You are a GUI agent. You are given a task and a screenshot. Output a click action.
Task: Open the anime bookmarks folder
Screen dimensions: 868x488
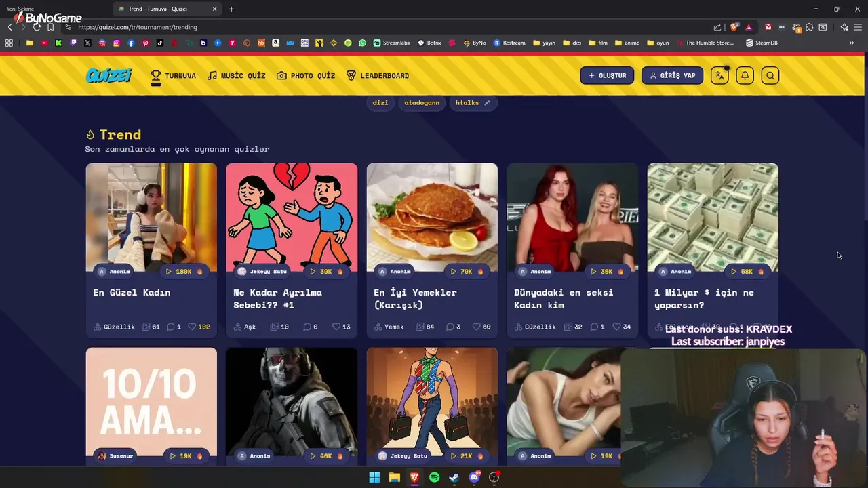click(x=627, y=43)
